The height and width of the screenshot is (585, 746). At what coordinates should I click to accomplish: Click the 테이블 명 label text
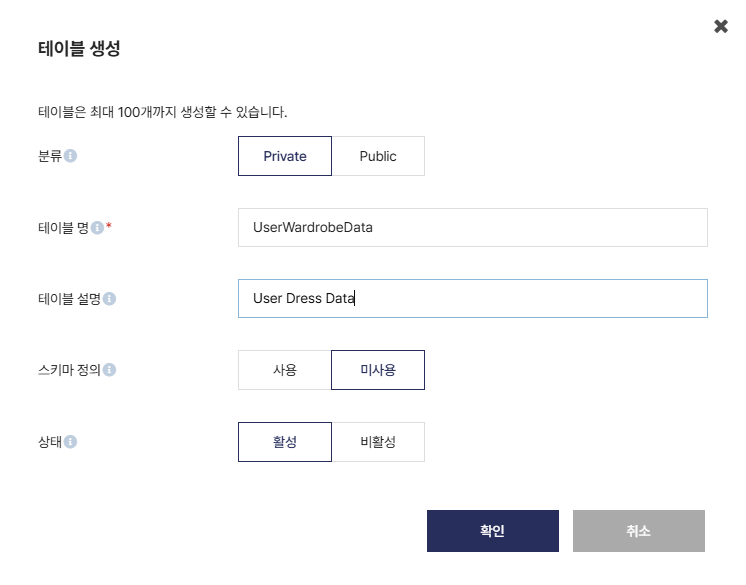click(63, 227)
